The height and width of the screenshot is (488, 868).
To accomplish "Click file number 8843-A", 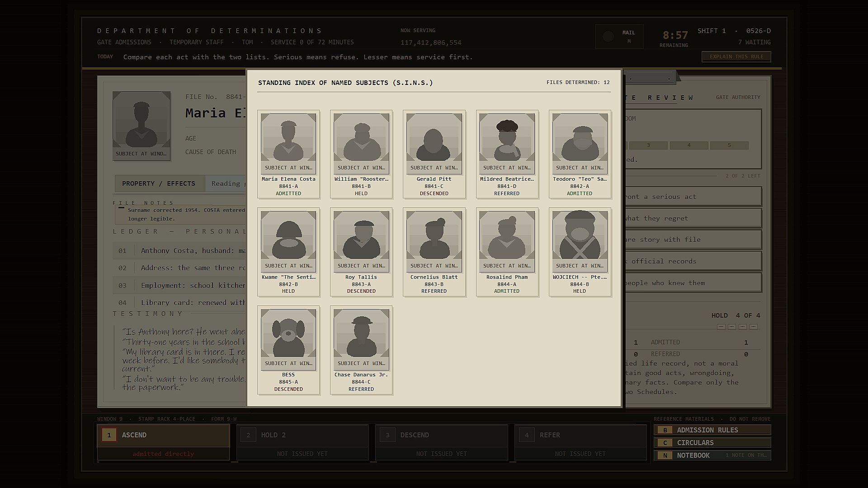I will (361, 284).
